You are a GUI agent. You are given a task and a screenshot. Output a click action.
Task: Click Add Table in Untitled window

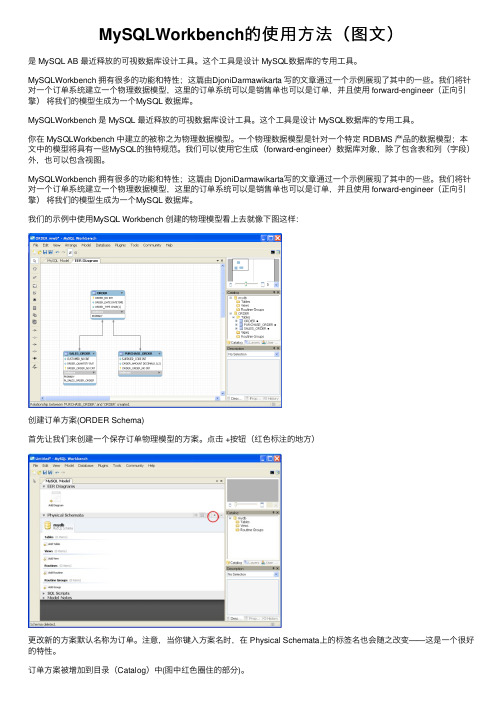(52, 544)
